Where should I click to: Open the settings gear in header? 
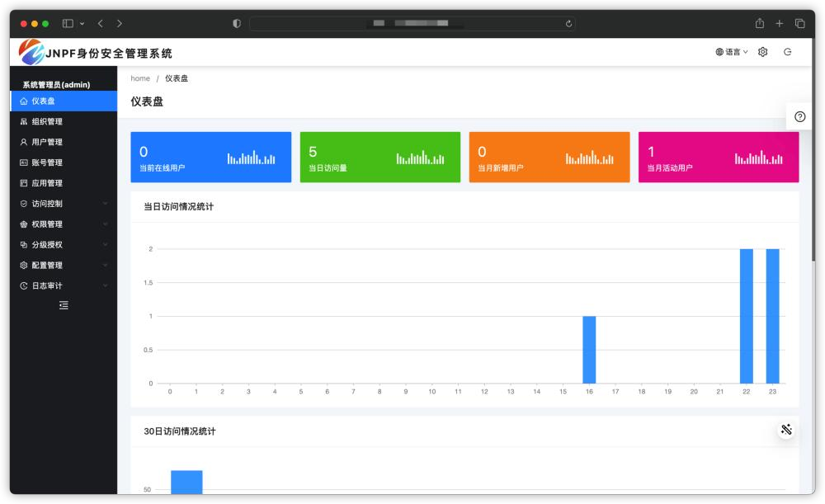point(762,52)
